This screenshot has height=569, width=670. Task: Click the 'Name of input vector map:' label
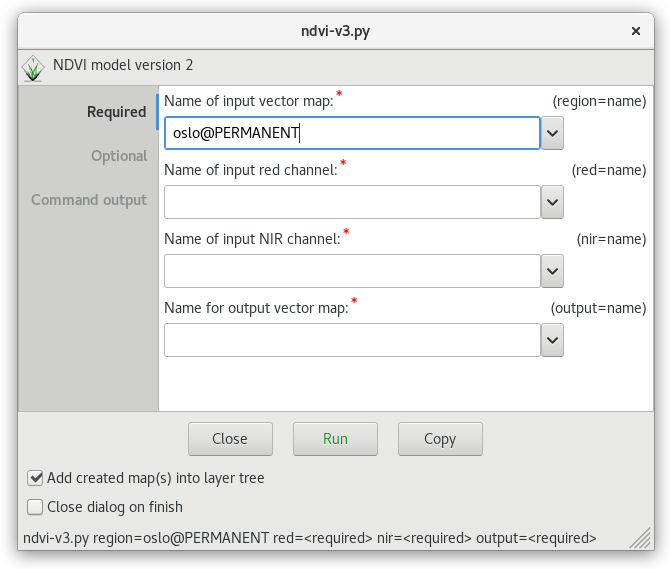(x=249, y=101)
